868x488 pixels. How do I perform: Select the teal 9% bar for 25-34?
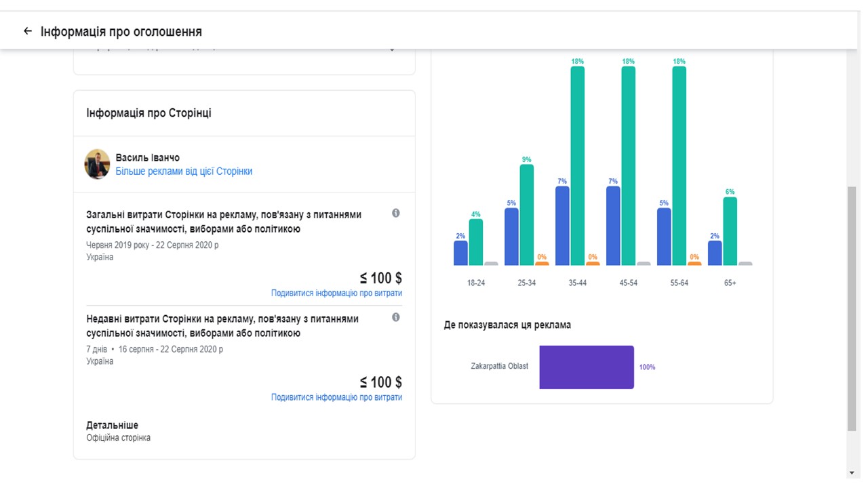click(527, 215)
